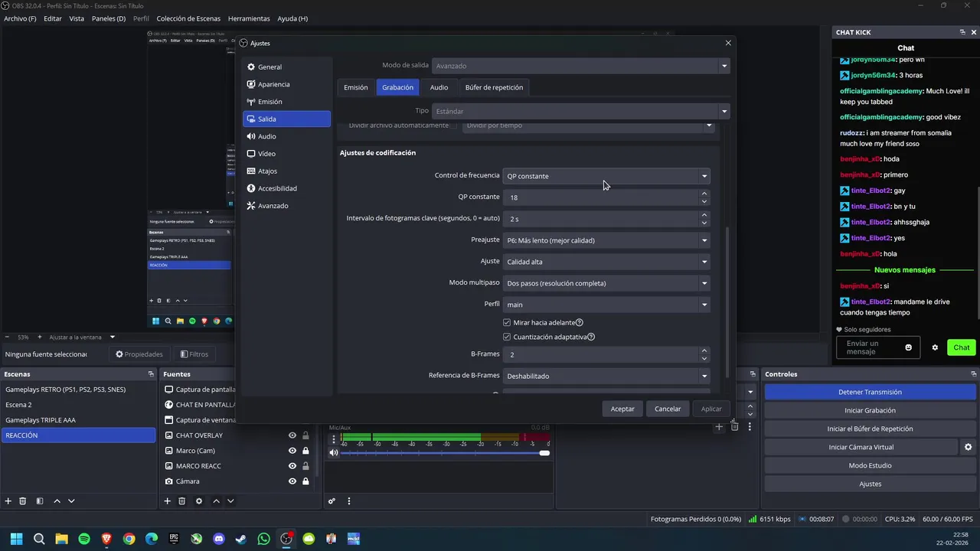Click Cancelar in Ajustes dialog
This screenshot has width=980, height=551.
[x=668, y=409]
